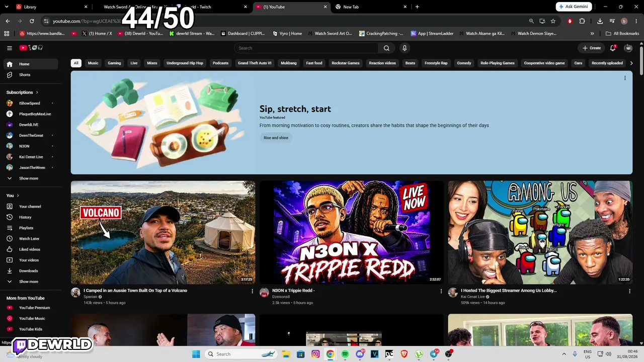Click the Ask Gemini button
Screen dimensions: 644x362
(574, 7)
